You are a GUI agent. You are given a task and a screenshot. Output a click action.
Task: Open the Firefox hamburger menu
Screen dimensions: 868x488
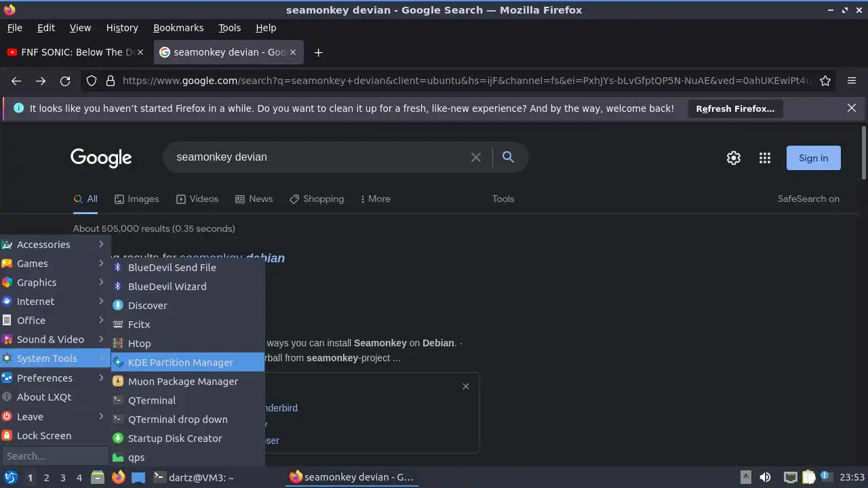[x=852, y=81]
